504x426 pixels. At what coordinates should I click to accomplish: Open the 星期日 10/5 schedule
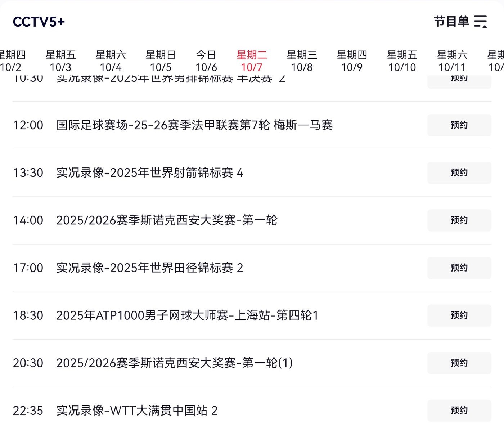(x=161, y=61)
